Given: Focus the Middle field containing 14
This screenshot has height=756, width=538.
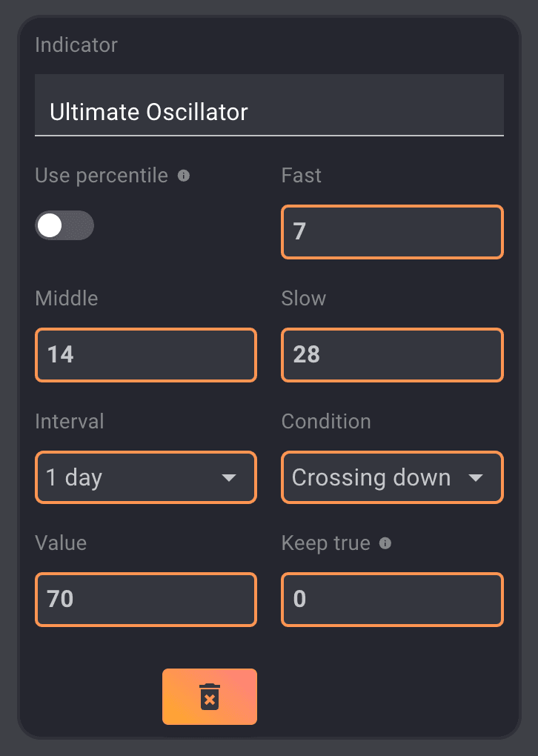Looking at the screenshot, I should pos(146,354).
